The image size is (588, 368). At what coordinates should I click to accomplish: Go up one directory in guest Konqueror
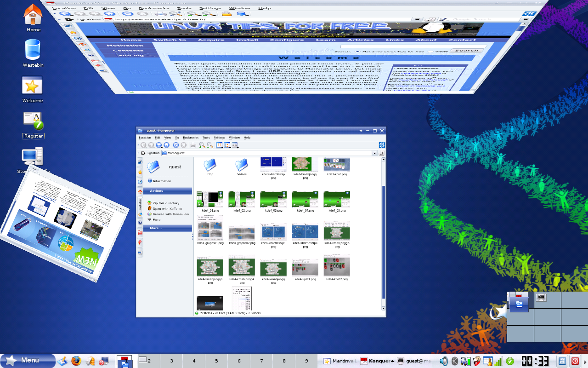click(158, 145)
